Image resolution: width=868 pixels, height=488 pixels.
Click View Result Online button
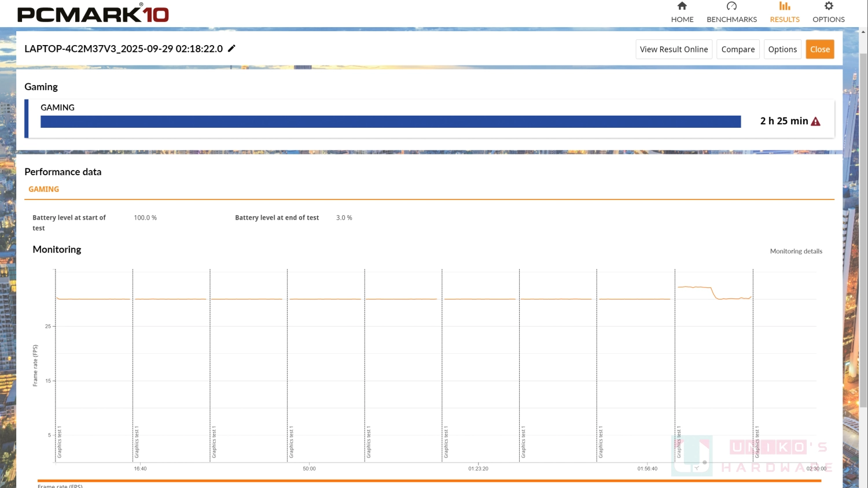click(x=674, y=49)
